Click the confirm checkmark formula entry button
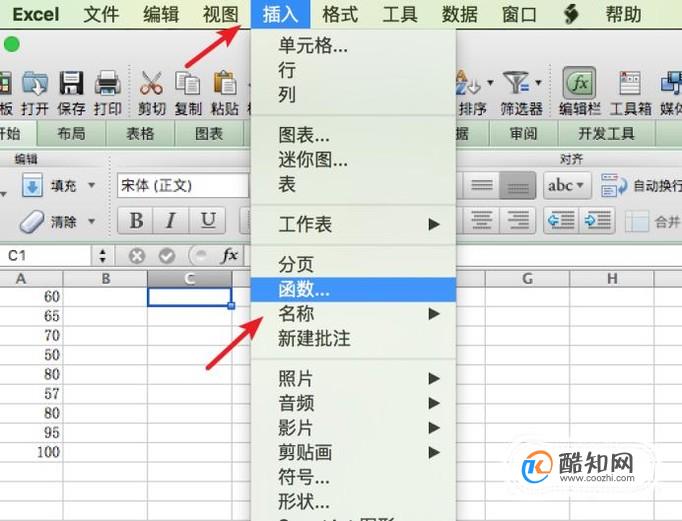Screen dimensions: 682x521 (x=167, y=256)
